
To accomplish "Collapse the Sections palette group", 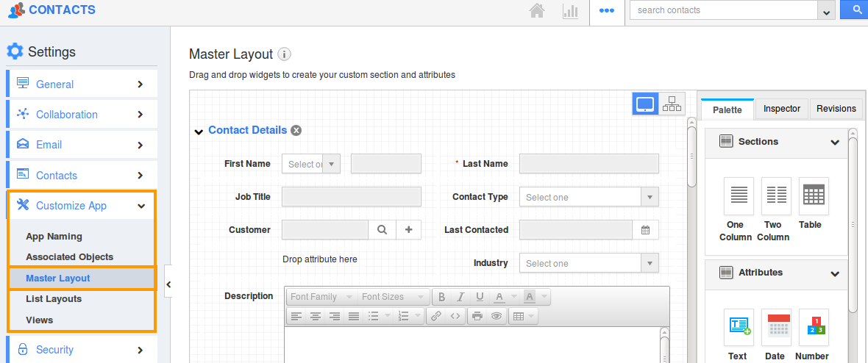I will [835, 142].
